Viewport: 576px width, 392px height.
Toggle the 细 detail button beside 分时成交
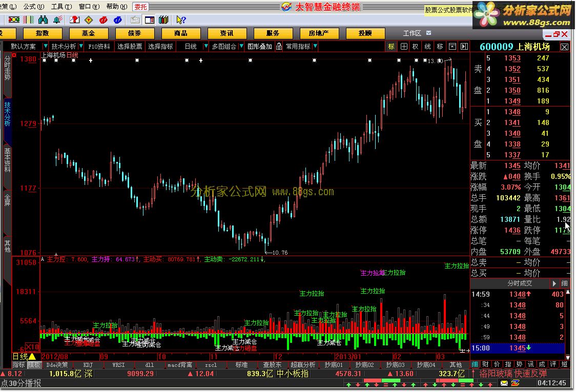[564, 283]
